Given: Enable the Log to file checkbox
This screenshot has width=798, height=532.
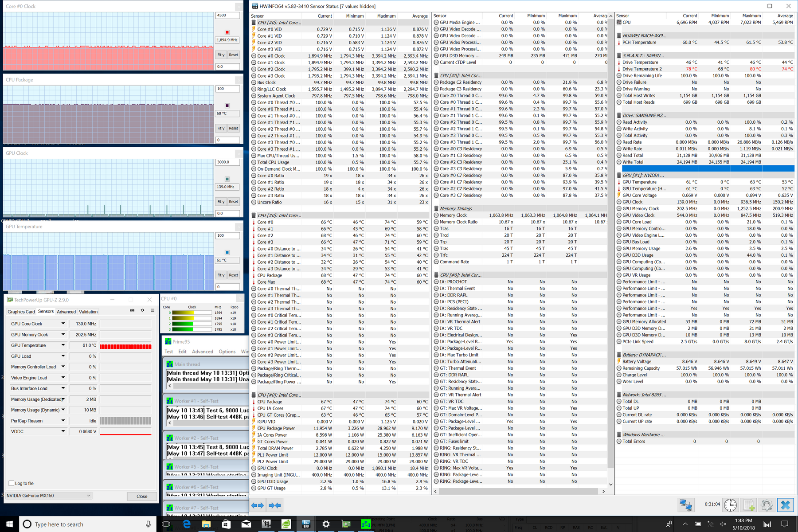Looking at the screenshot, I should [x=12, y=483].
